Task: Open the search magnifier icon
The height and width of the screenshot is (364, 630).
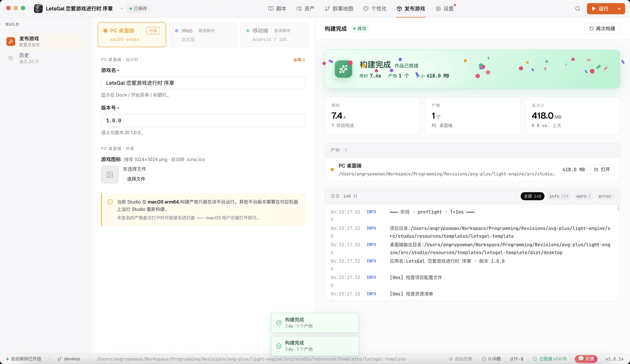Action: pyautogui.click(x=577, y=9)
